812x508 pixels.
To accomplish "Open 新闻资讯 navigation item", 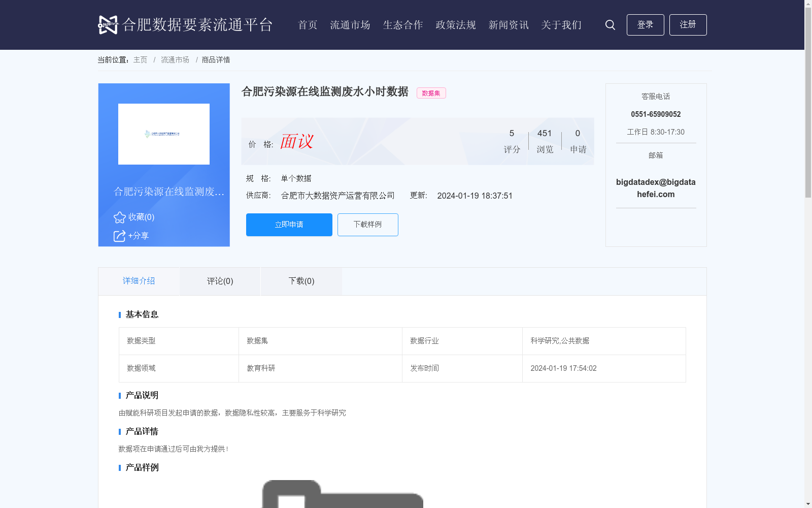I will click(509, 25).
